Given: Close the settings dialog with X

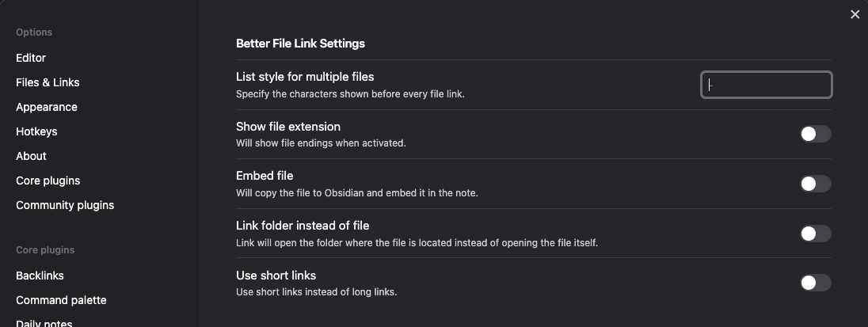Looking at the screenshot, I should point(855,14).
